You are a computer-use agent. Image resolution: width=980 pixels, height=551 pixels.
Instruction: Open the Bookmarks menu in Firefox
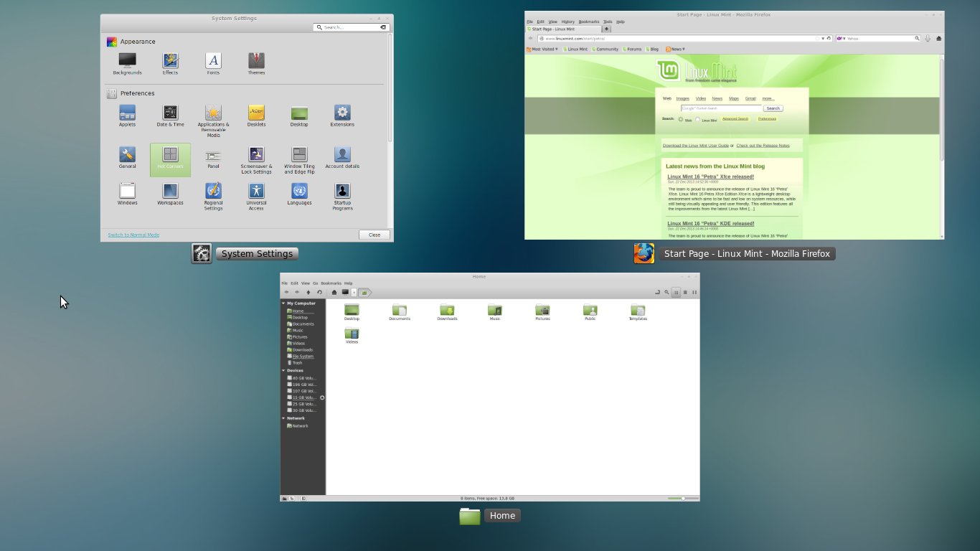[588, 22]
